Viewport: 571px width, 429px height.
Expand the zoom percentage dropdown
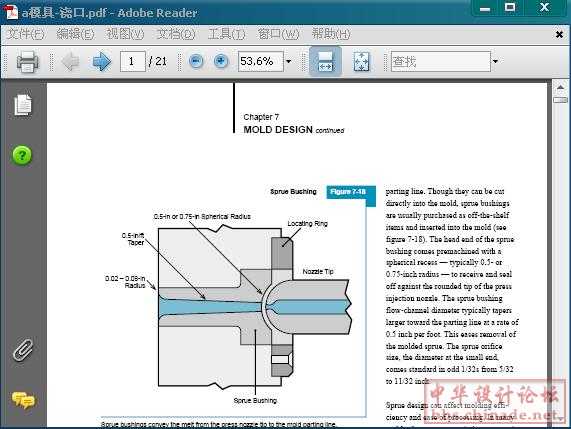[x=289, y=61]
